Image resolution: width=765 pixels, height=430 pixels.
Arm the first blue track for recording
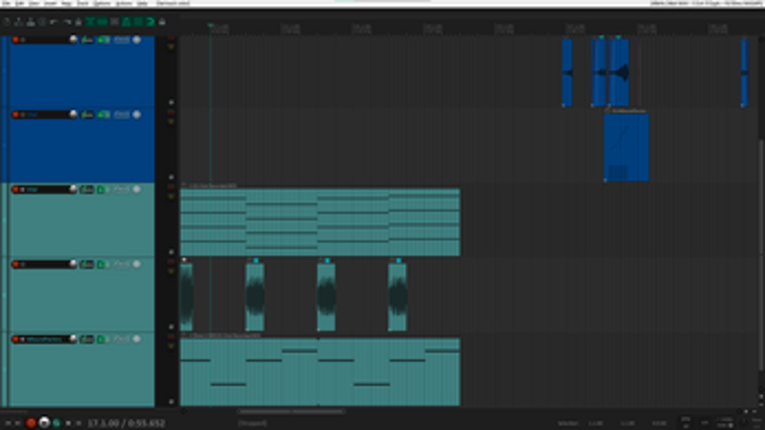tap(15, 40)
